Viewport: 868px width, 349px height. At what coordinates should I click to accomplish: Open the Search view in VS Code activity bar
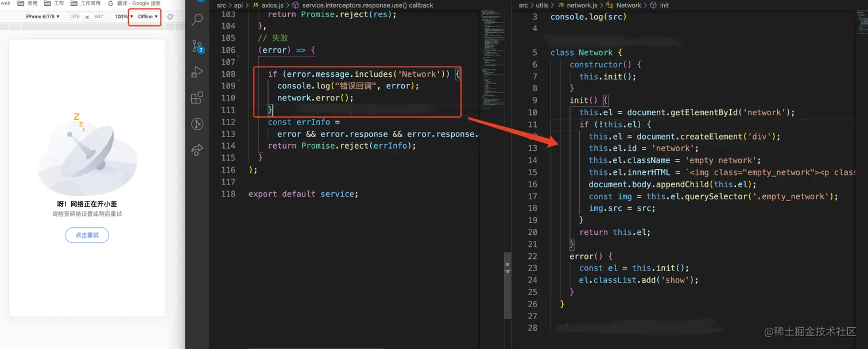[x=197, y=20]
